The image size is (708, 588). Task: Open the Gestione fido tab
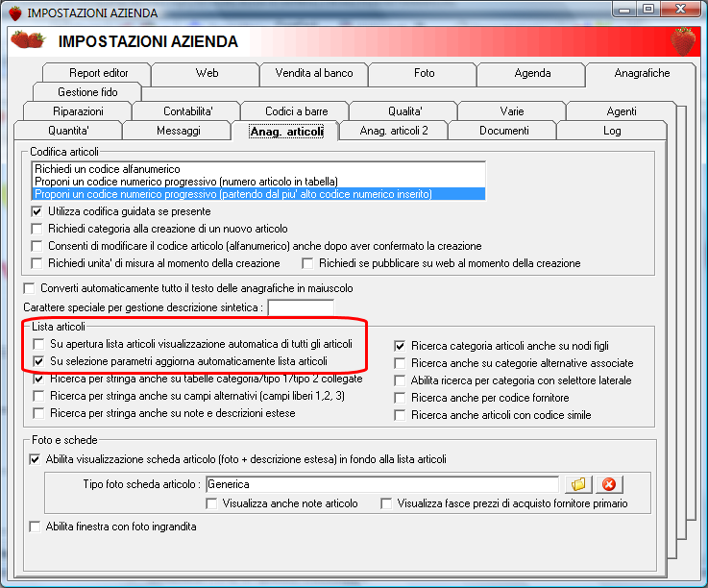click(x=87, y=92)
